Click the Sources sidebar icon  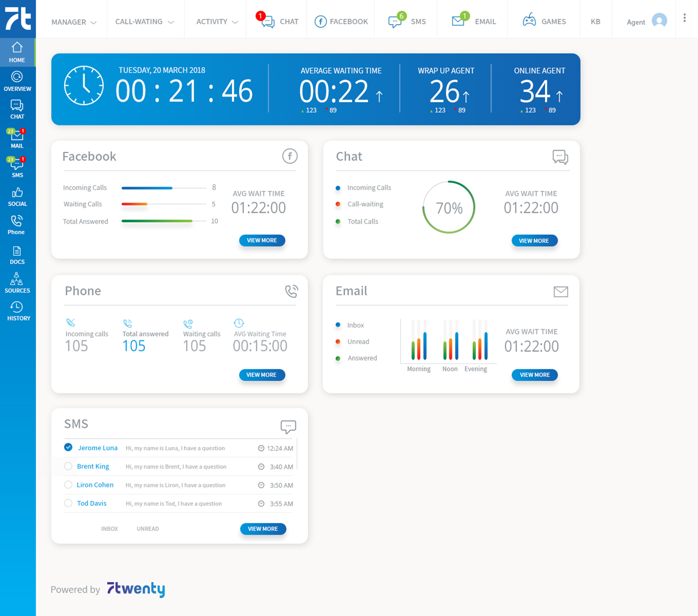point(17,283)
